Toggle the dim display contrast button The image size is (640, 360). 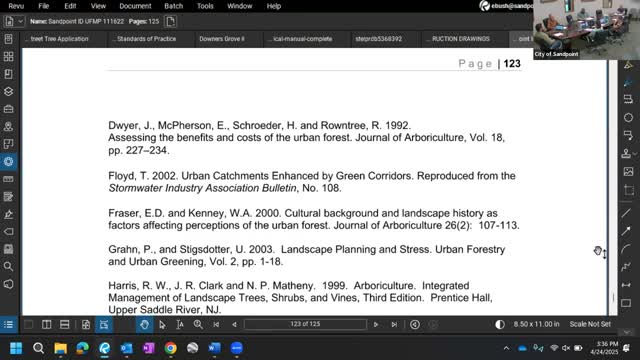500,324
